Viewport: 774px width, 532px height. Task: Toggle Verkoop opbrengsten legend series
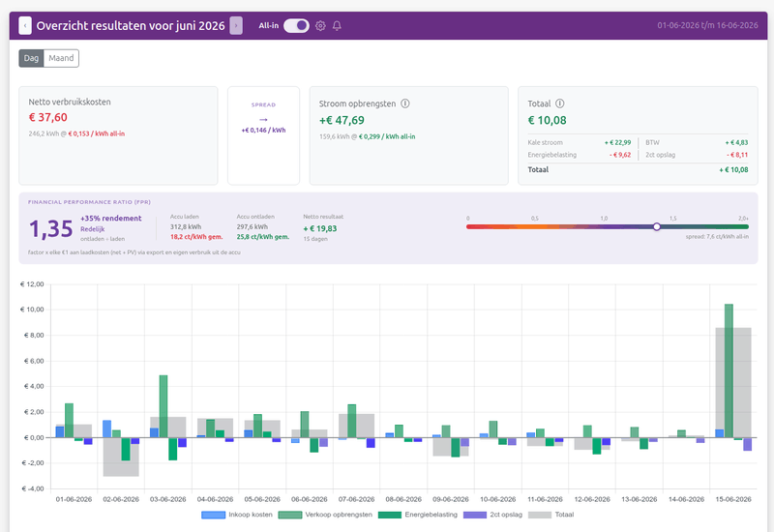325,515
